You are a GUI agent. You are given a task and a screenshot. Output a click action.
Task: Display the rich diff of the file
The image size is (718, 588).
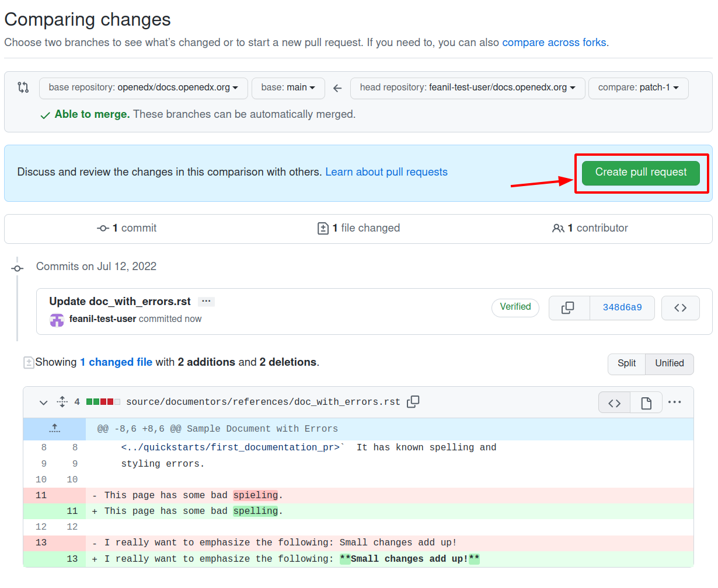pyautogui.click(x=646, y=402)
